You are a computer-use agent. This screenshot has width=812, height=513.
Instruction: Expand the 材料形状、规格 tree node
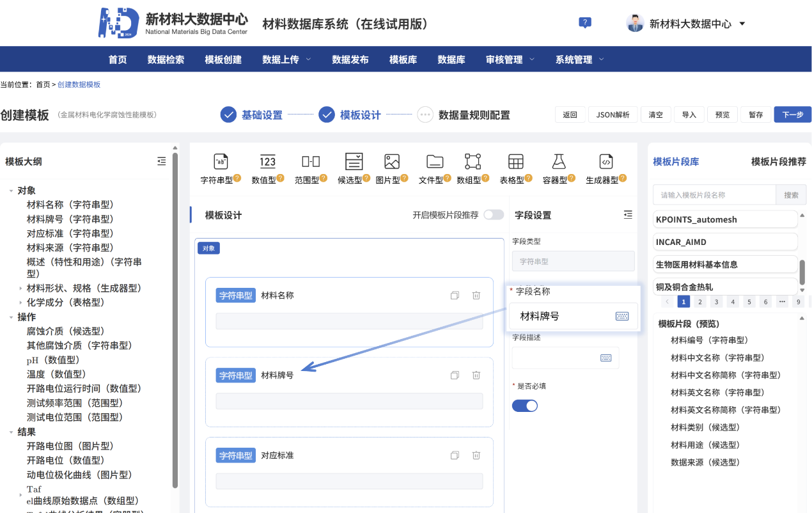pos(21,288)
